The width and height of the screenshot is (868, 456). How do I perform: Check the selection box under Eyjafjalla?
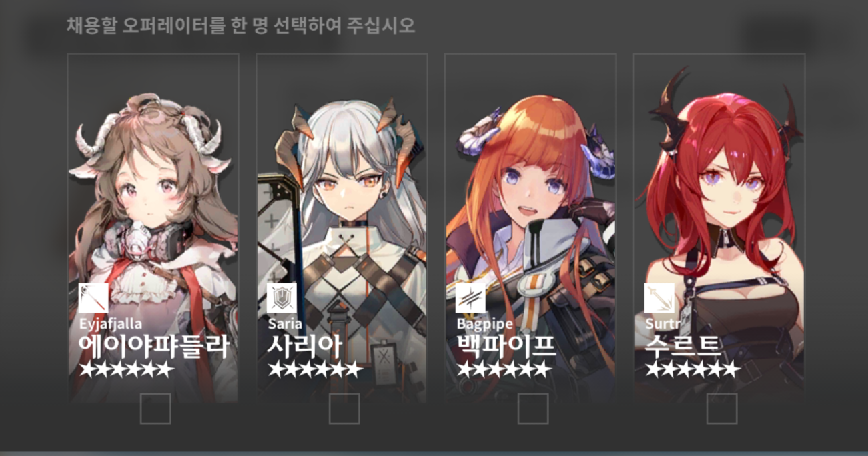tap(155, 409)
